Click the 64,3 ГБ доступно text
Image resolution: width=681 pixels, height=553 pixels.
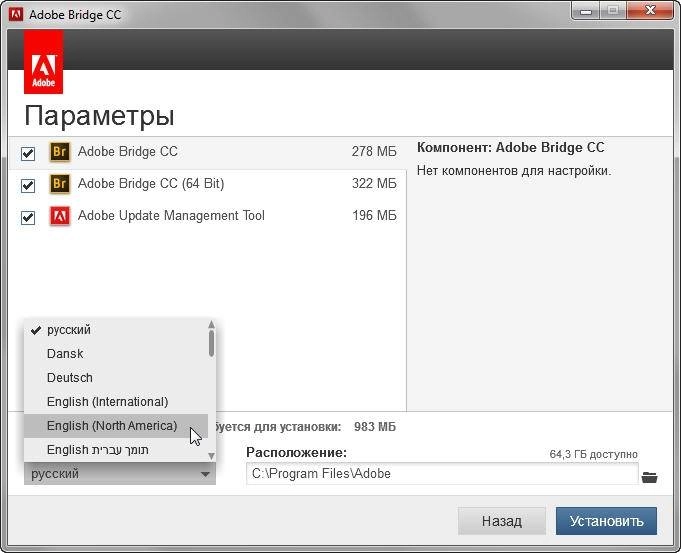[x=593, y=454]
